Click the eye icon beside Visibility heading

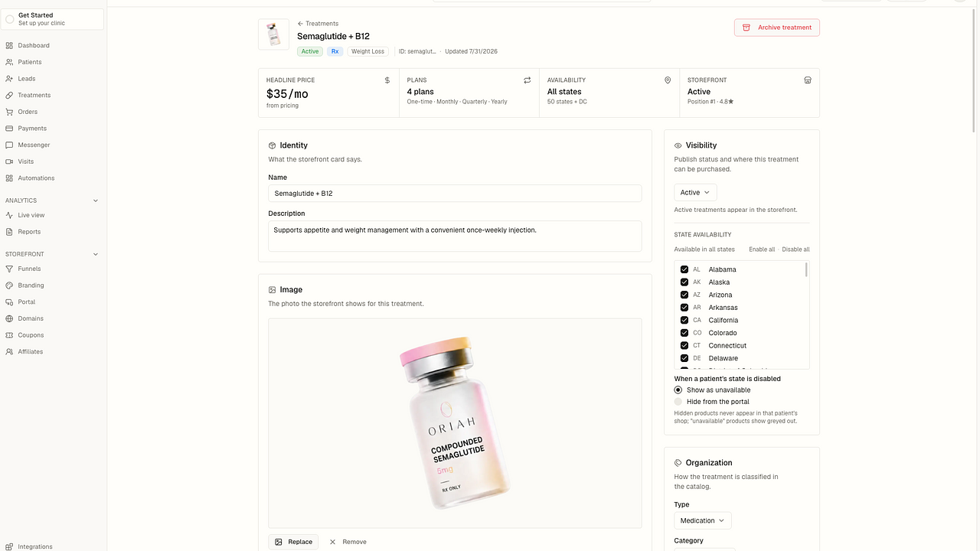tap(678, 145)
